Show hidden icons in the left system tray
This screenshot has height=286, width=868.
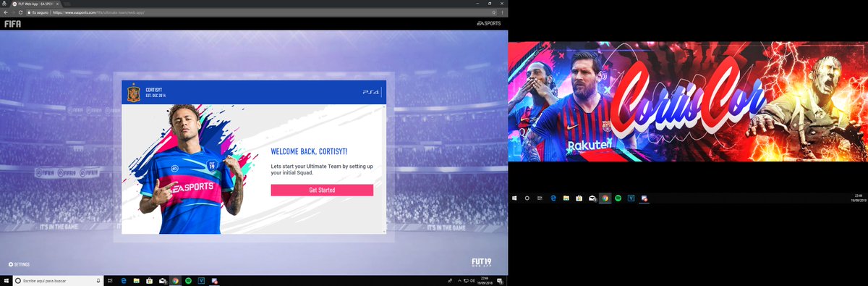pos(459,280)
